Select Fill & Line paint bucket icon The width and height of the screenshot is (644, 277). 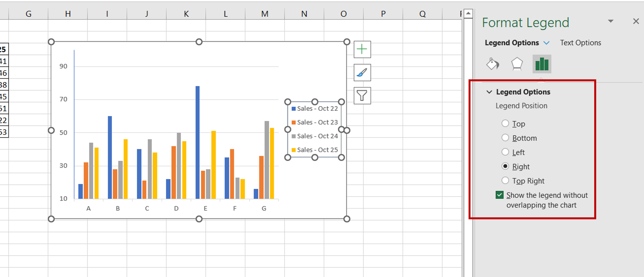(x=493, y=64)
